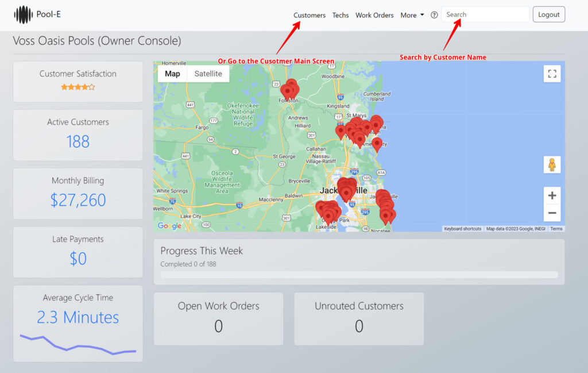Image resolution: width=588 pixels, height=373 pixels.
Task: Click the Fargo label on the map
Action: pos(202,128)
